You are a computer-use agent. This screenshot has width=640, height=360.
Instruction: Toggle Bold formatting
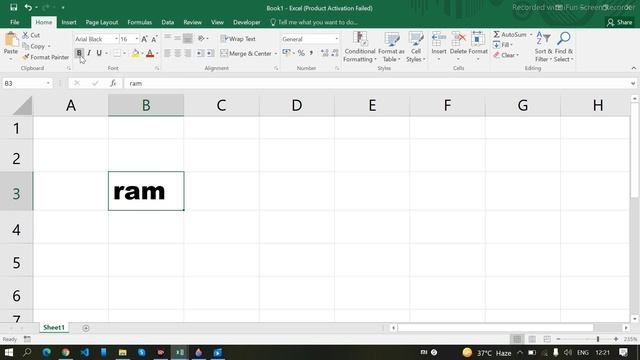click(x=79, y=53)
